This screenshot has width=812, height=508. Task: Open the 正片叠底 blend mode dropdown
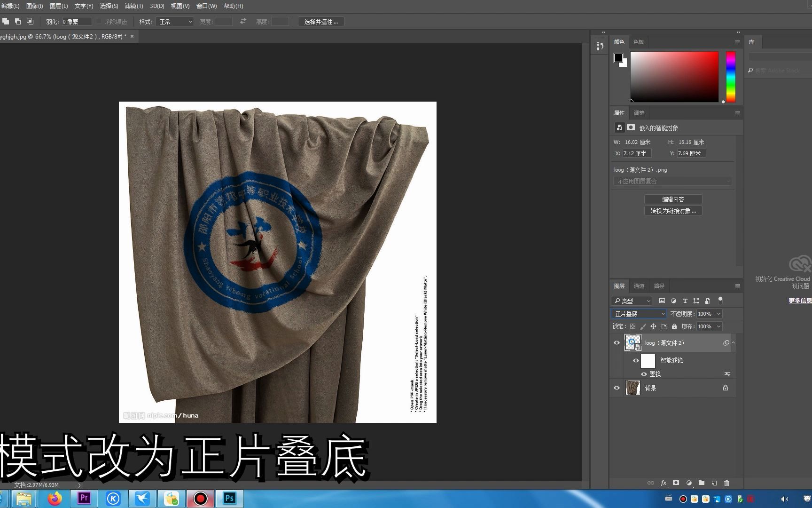click(638, 313)
